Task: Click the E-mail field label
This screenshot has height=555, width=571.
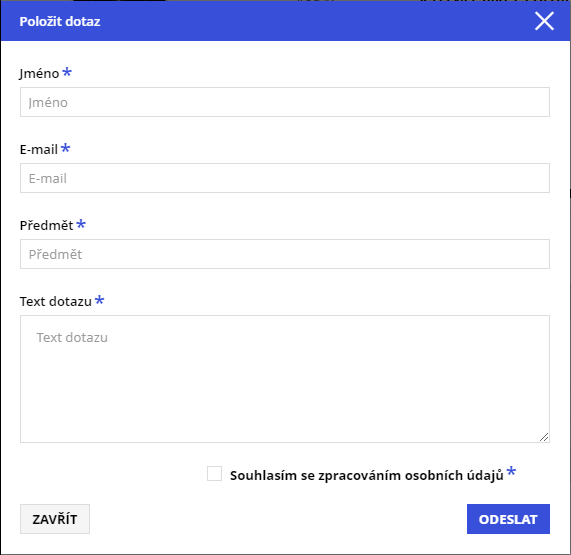Action: 39,150
